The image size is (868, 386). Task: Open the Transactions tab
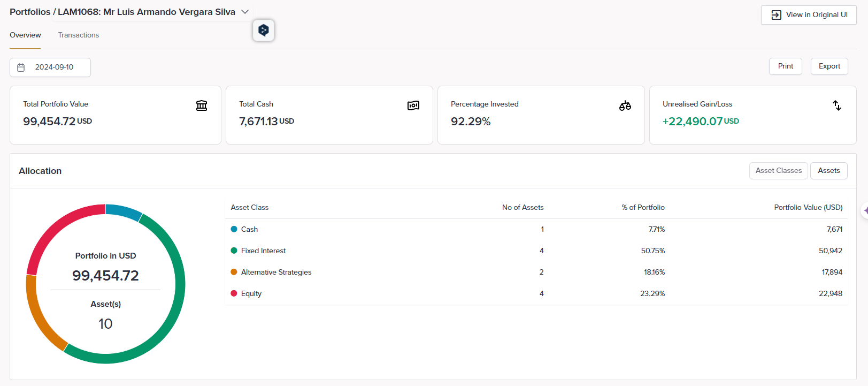point(79,35)
